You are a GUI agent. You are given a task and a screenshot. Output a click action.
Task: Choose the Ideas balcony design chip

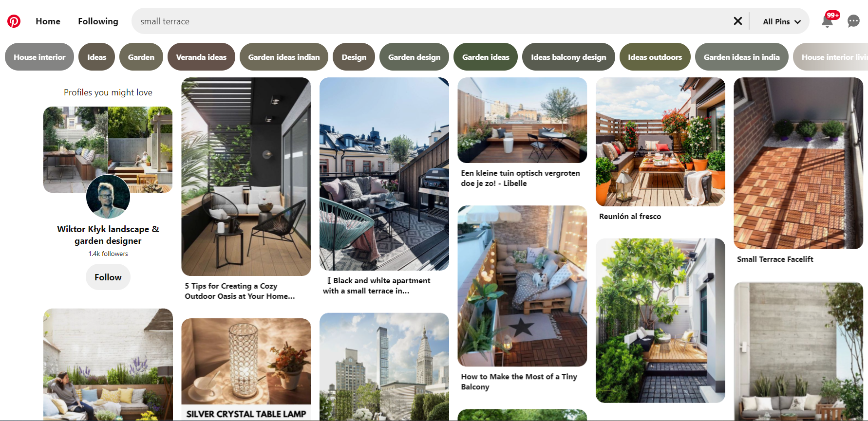568,57
